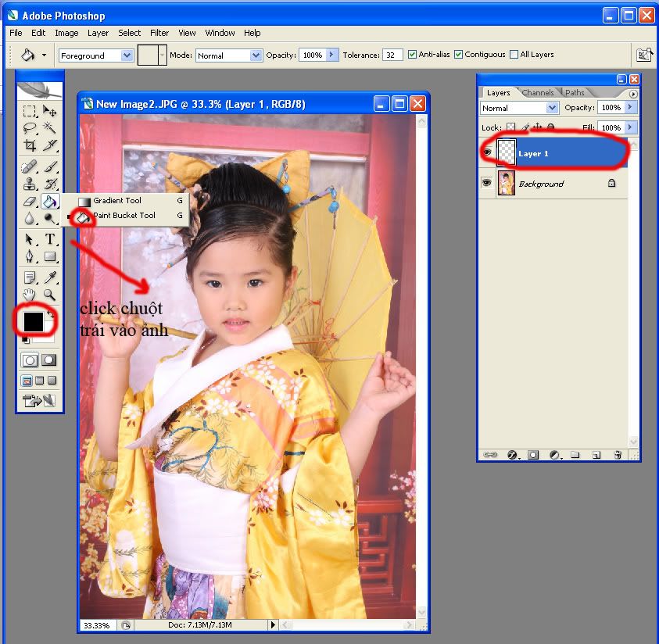The image size is (659, 644).
Task: Open the Foreground fill source dropdown
Action: [x=127, y=55]
